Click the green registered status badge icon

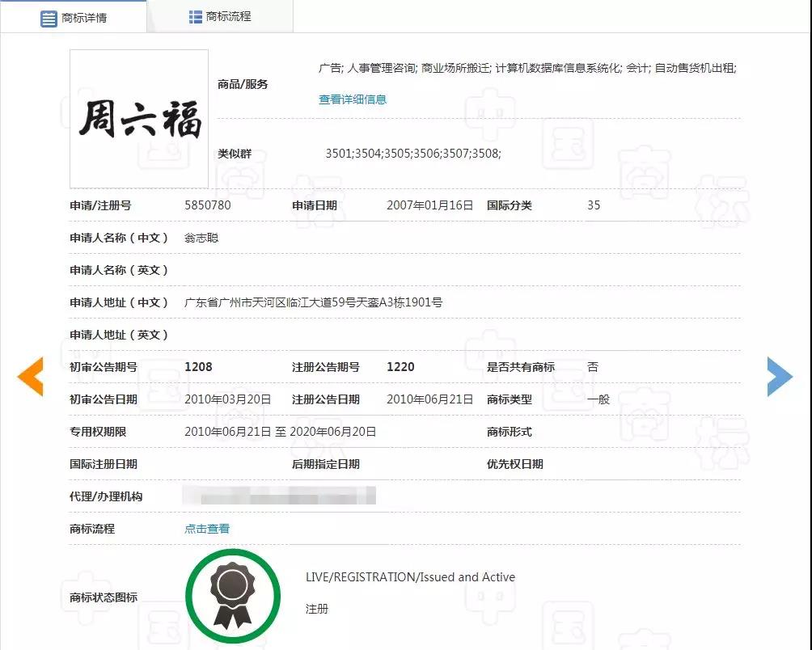tap(232, 596)
